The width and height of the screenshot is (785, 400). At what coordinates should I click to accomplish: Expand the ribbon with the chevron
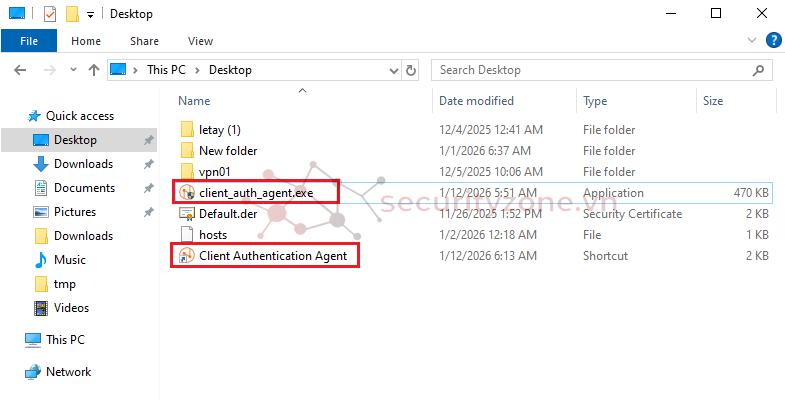tap(752, 41)
